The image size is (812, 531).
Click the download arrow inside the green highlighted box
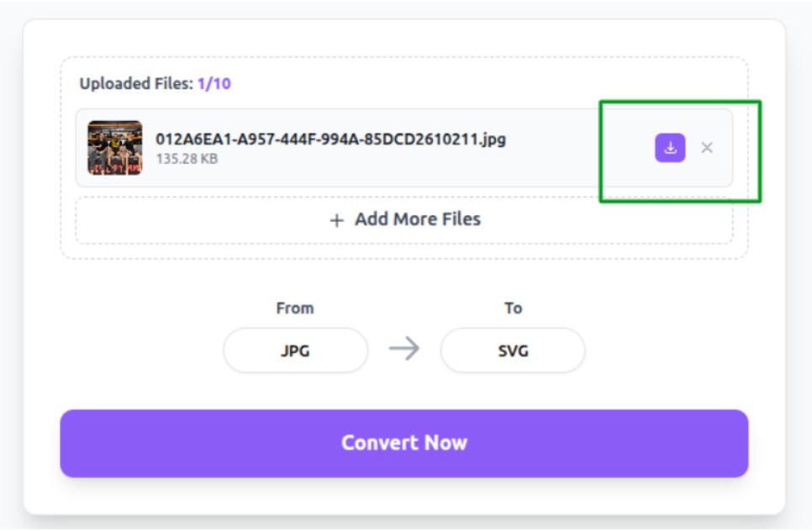669,146
